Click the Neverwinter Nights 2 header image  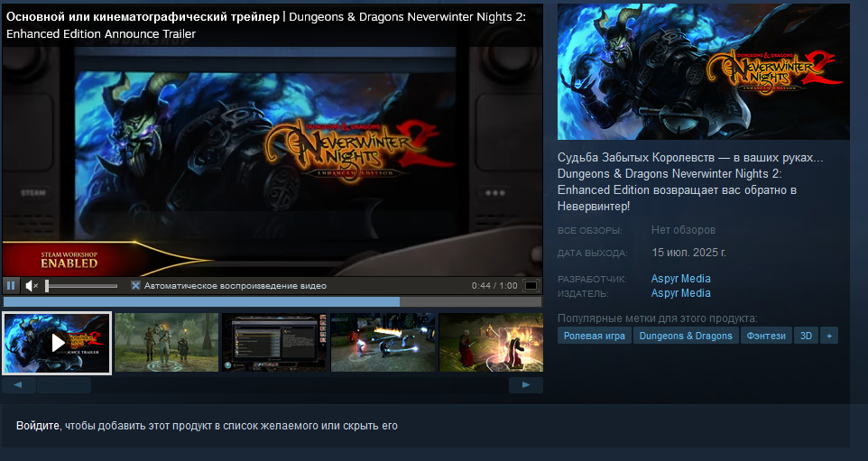703,71
